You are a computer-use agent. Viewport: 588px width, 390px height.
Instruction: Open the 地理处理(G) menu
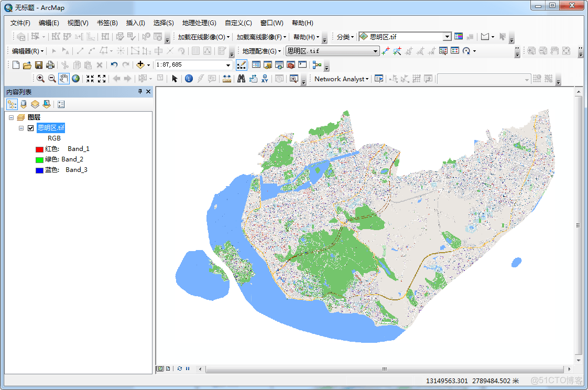coord(199,23)
